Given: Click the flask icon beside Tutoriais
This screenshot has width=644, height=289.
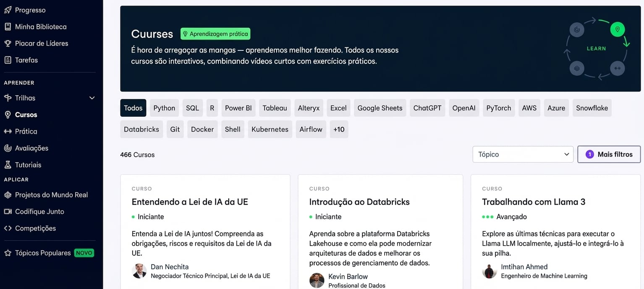Looking at the screenshot, I should [x=8, y=165].
